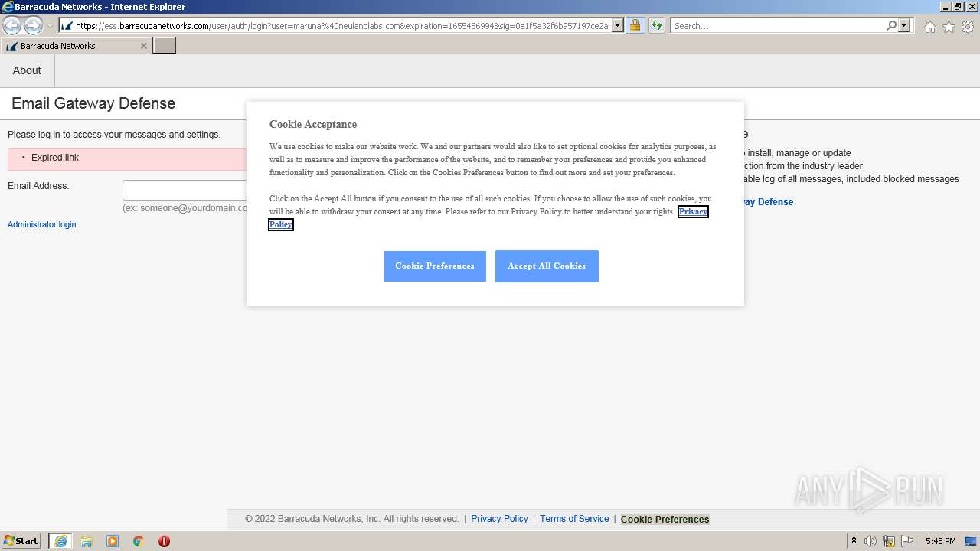Open the Chrome taskbar icon
Screen dimensions: 980x551
(x=139, y=541)
